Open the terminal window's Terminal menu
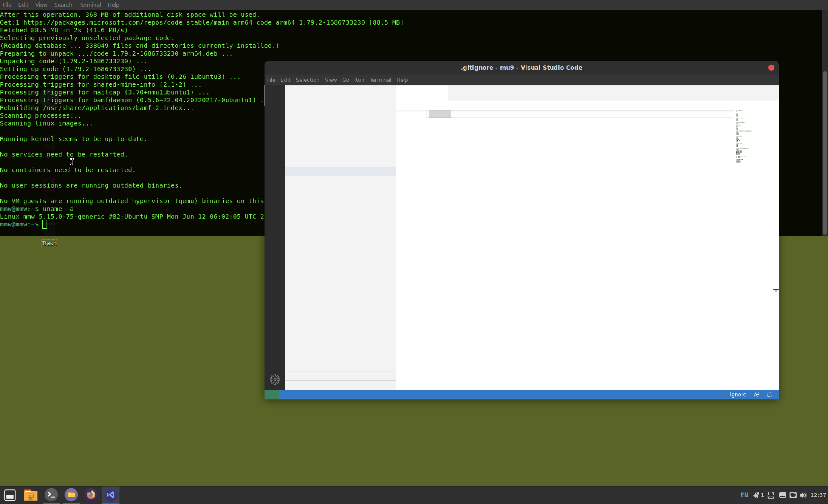The height and width of the screenshot is (504, 828). point(90,5)
